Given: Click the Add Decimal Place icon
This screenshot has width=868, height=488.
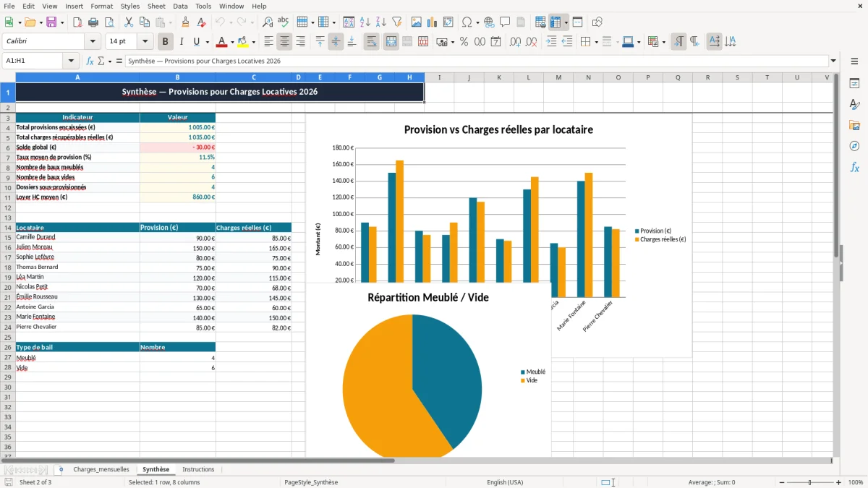Looking at the screenshot, I should (515, 42).
